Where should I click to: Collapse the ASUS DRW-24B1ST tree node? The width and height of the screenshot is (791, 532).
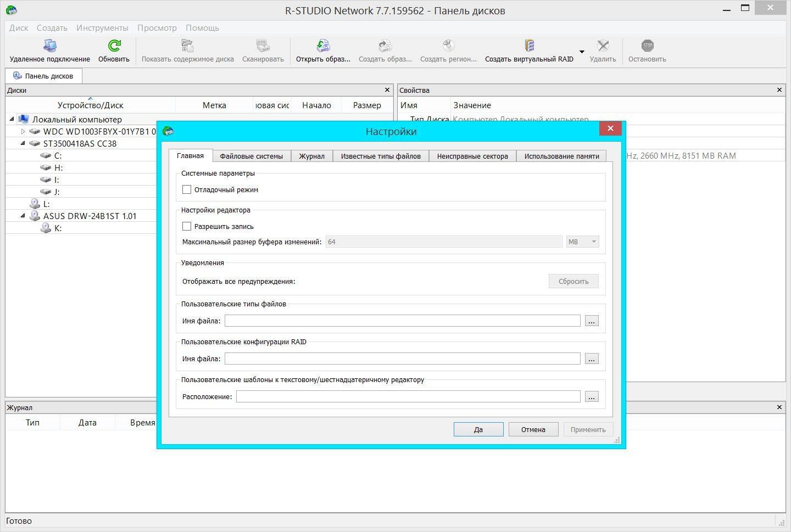[x=23, y=215]
